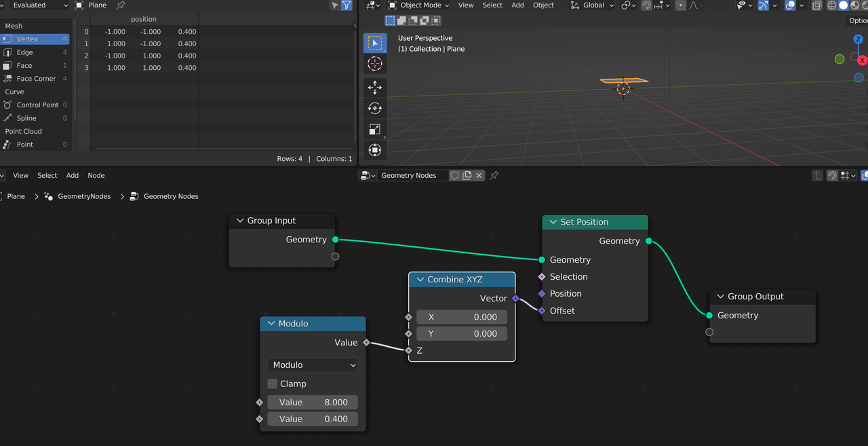
Task: Click the green Y axis gizmo dot
Action: tap(840, 59)
